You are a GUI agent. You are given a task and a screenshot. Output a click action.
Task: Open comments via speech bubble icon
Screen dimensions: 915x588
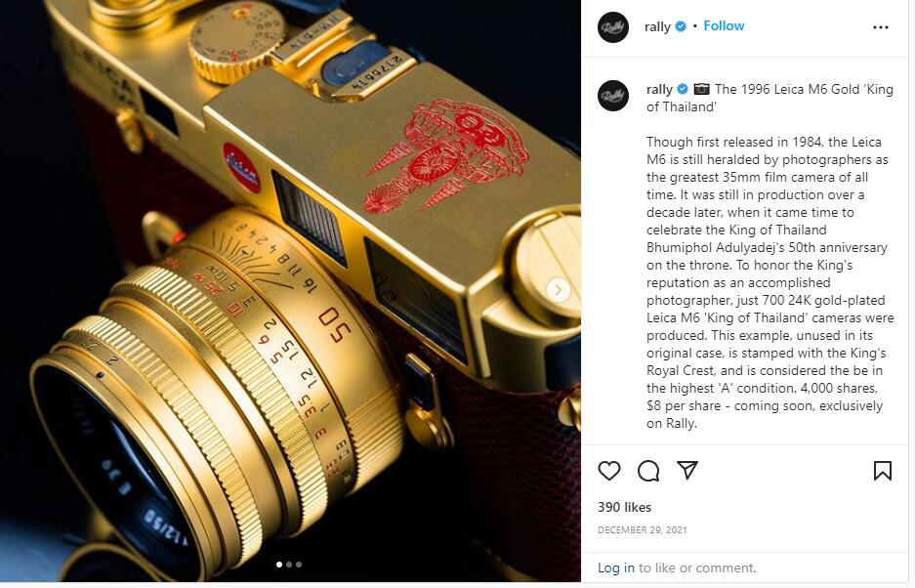[x=648, y=471]
